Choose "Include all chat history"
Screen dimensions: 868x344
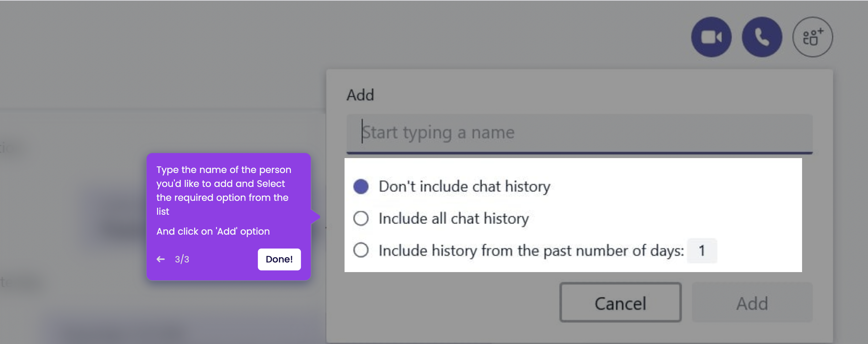(x=360, y=218)
